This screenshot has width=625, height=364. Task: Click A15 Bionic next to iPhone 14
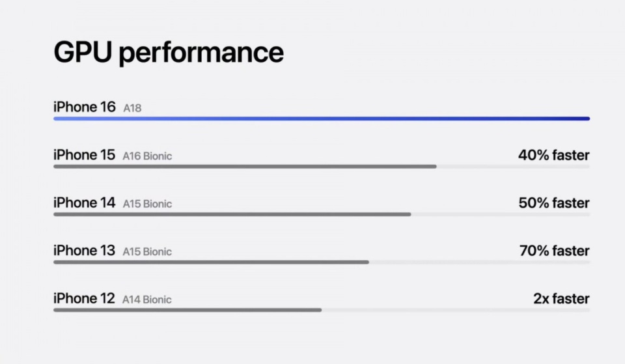(147, 204)
